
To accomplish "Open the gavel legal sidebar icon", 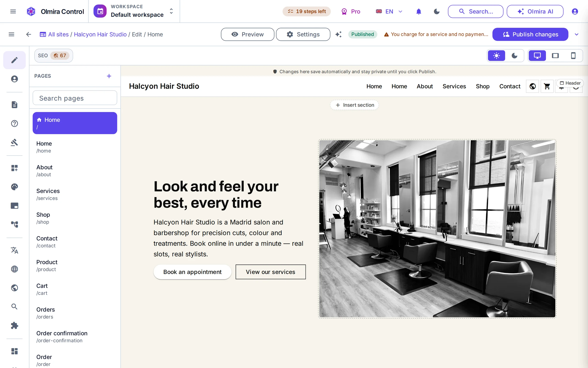I will click(14, 142).
